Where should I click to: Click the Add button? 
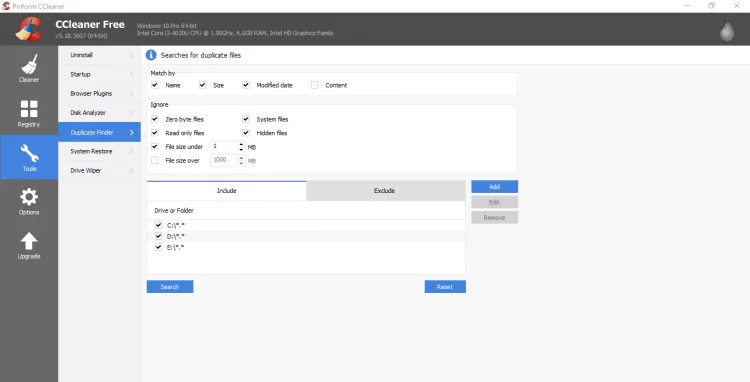[x=495, y=186]
